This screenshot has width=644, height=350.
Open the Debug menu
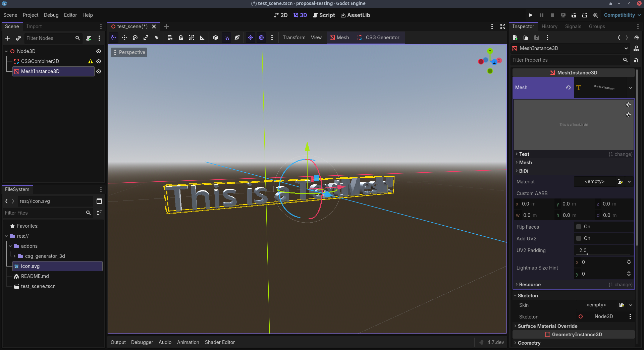coord(51,15)
